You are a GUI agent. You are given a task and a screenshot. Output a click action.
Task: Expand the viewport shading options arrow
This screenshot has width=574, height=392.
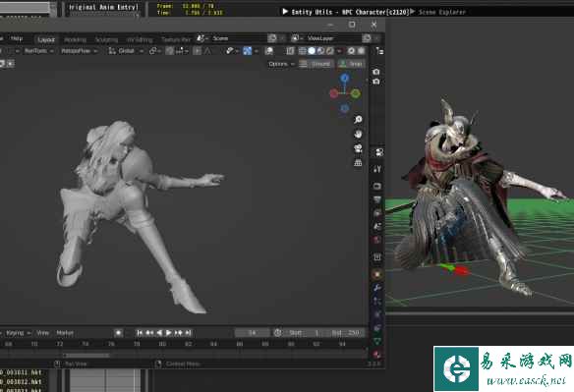[x=339, y=51]
